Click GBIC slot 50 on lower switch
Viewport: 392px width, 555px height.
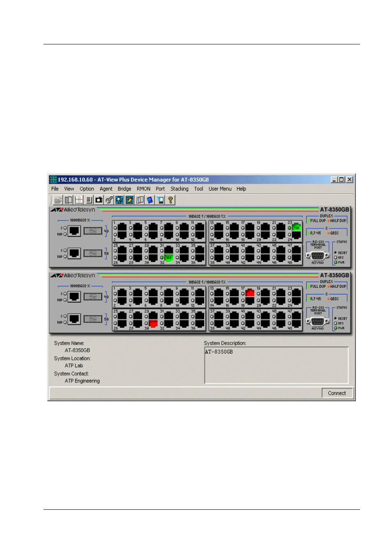pos(93,319)
